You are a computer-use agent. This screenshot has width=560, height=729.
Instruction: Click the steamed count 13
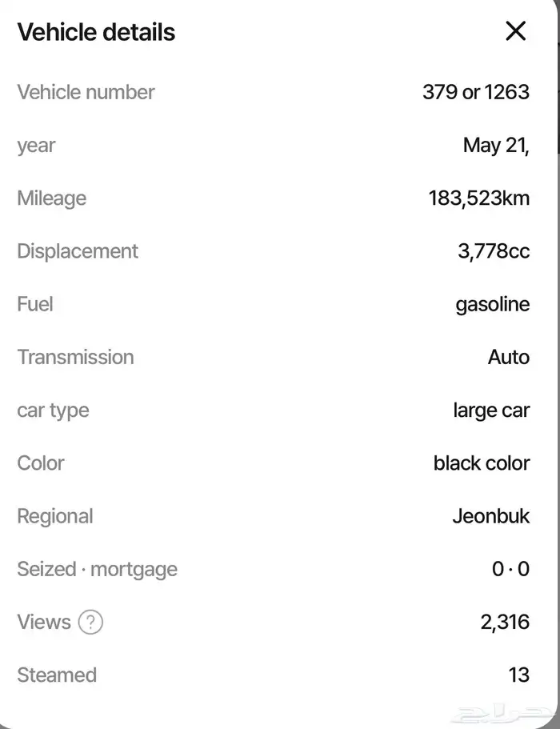click(519, 675)
